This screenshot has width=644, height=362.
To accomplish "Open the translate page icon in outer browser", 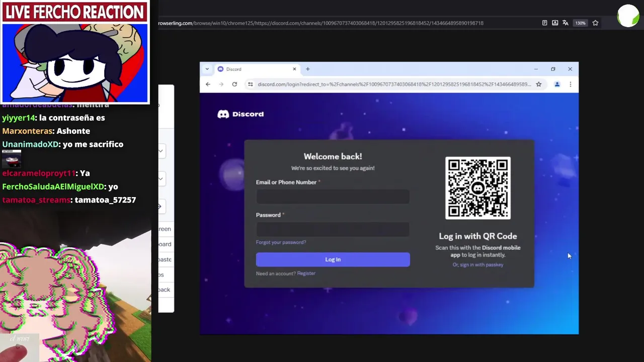I will click(566, 23).
